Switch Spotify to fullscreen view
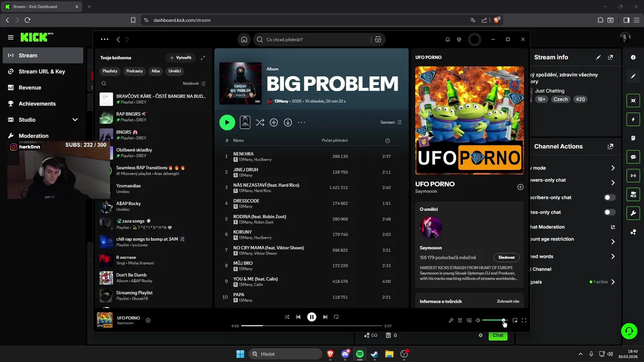This screenshot has height=362, width=644. point(524,320)
